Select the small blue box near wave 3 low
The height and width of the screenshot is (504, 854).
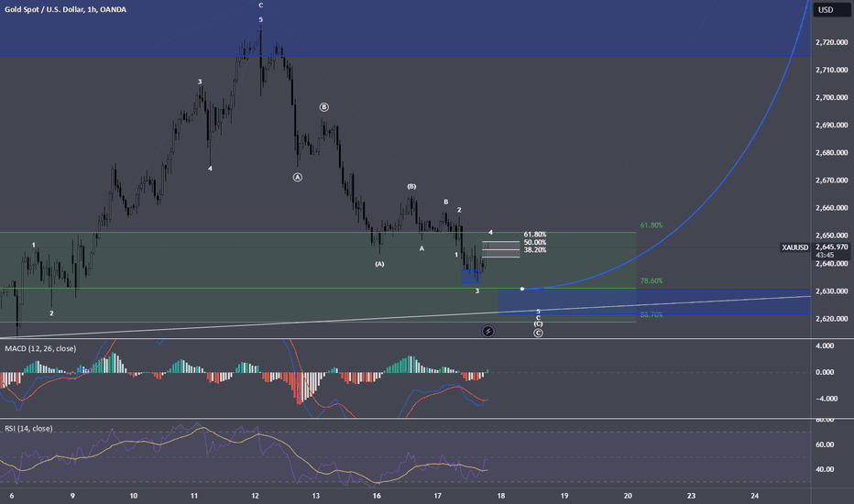pyautogui.click(x=471, y=276)
